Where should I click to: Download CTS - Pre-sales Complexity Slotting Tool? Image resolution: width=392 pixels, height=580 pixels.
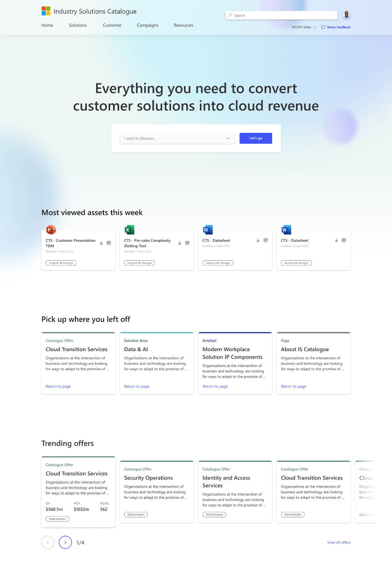(179, 243)
